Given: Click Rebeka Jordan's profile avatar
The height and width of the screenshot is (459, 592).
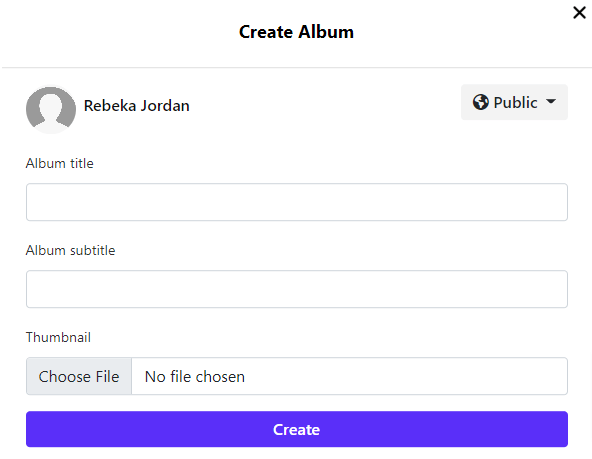Looking at the screenshot, I should click(x=51, y=109).
